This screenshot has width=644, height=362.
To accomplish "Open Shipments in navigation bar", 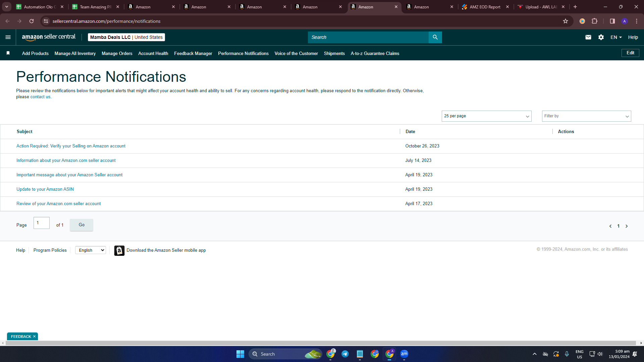I will 334,53.
